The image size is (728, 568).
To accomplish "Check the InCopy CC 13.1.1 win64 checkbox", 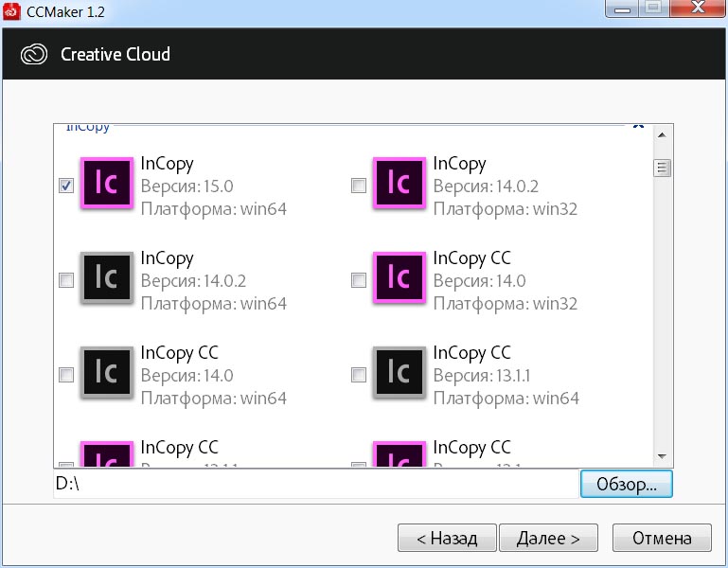I will pyautogui.click(x=359, y=374).
